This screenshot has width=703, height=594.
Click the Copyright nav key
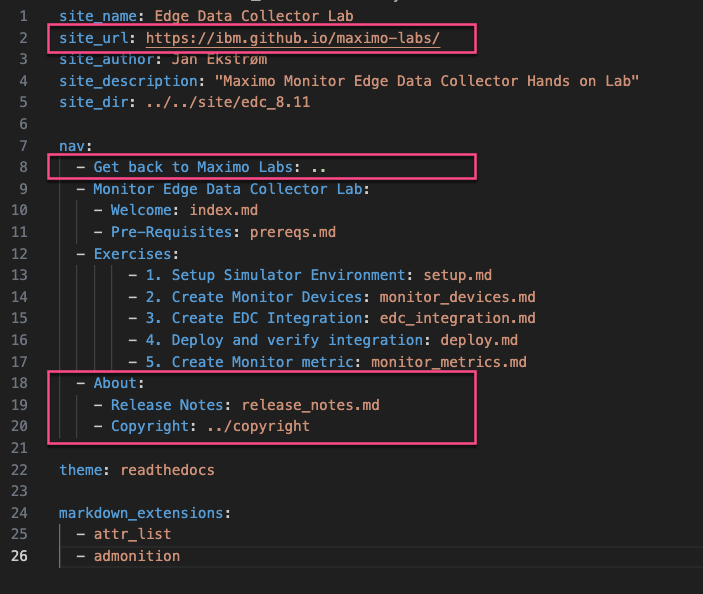click(150, 426)
